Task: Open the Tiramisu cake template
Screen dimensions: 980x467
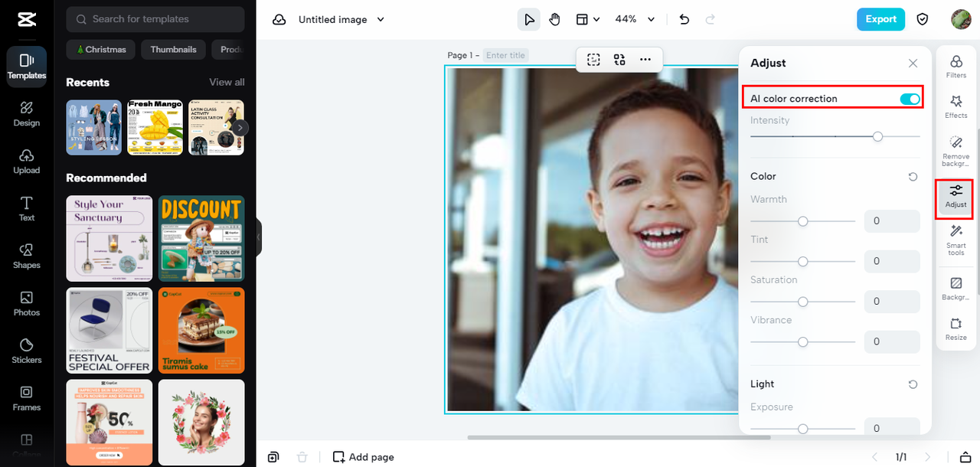Action: click(x=201, y=331)
